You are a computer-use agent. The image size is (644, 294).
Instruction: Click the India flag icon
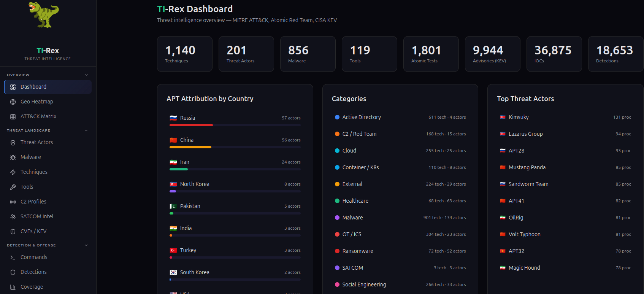pyautogui.click(x=173, y=228)
